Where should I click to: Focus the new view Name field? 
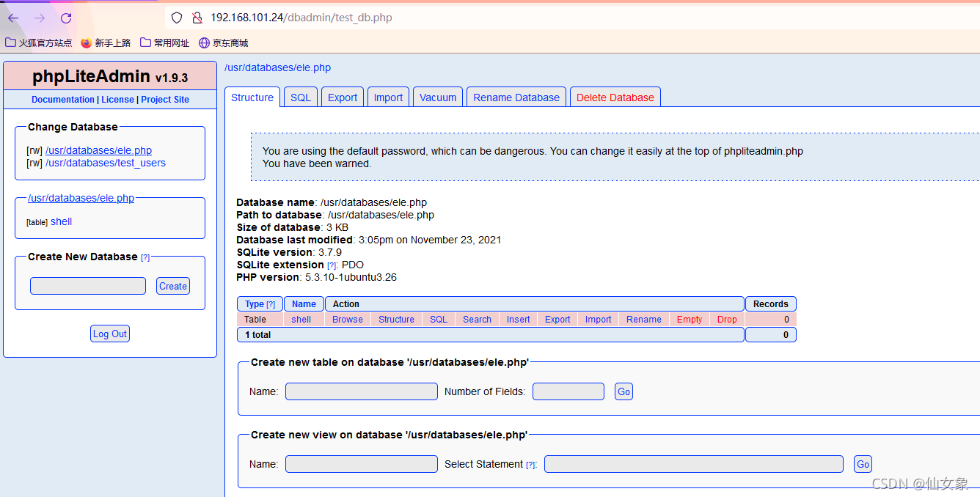coord(362,464)
